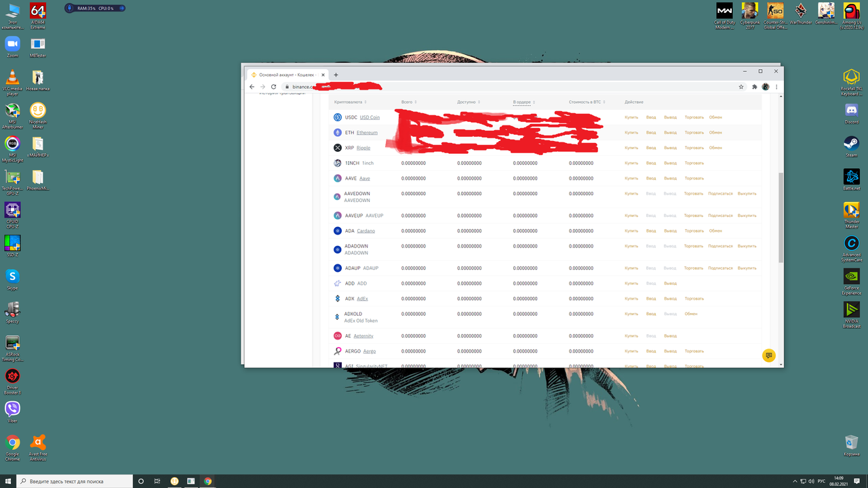Open the yellow support chat bubble
Screen dimensions: 868x488
(x=768, y=356)
